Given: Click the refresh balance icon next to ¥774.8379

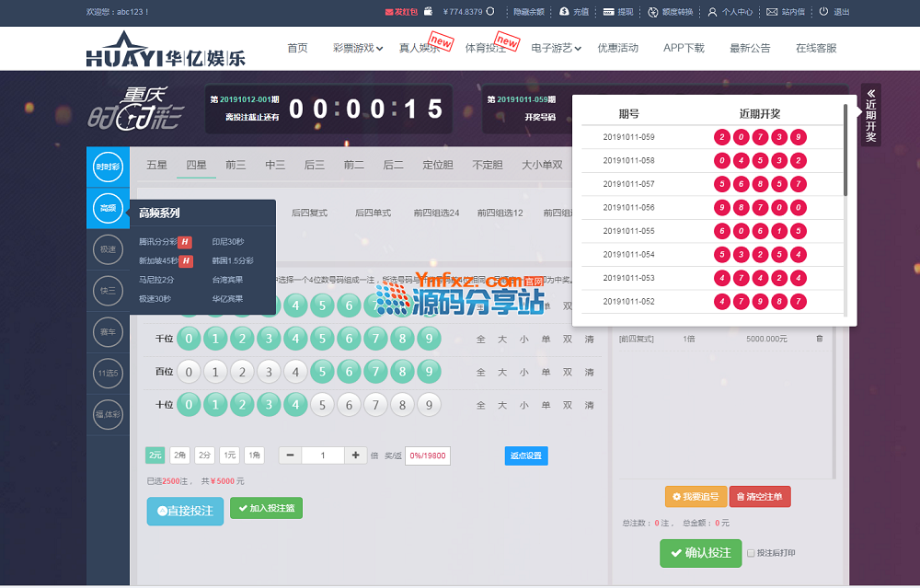Looking at the screenshot, I should [x=490, y=12].
